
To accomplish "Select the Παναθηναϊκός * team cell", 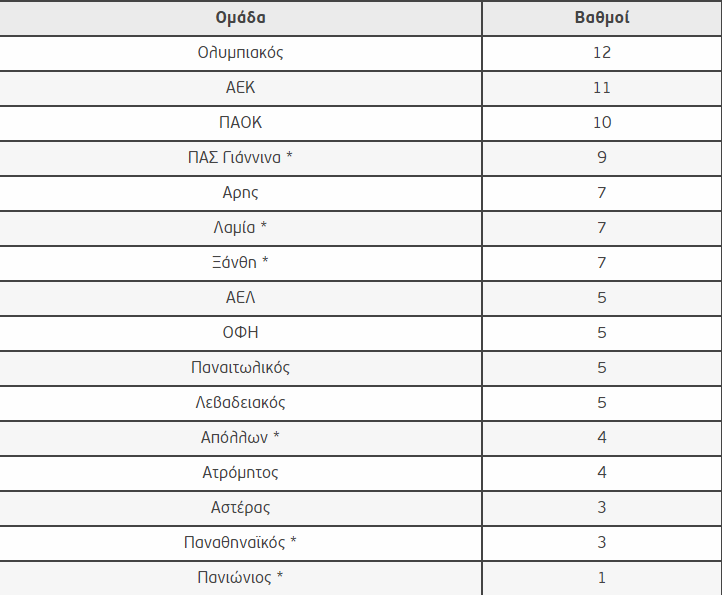I will click(240, 542).
